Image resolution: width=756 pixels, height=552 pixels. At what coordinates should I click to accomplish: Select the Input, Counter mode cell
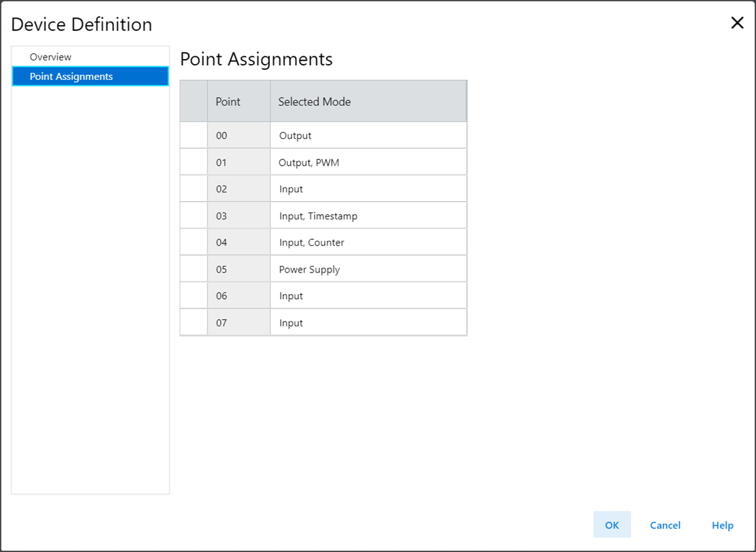pos(367,243)
